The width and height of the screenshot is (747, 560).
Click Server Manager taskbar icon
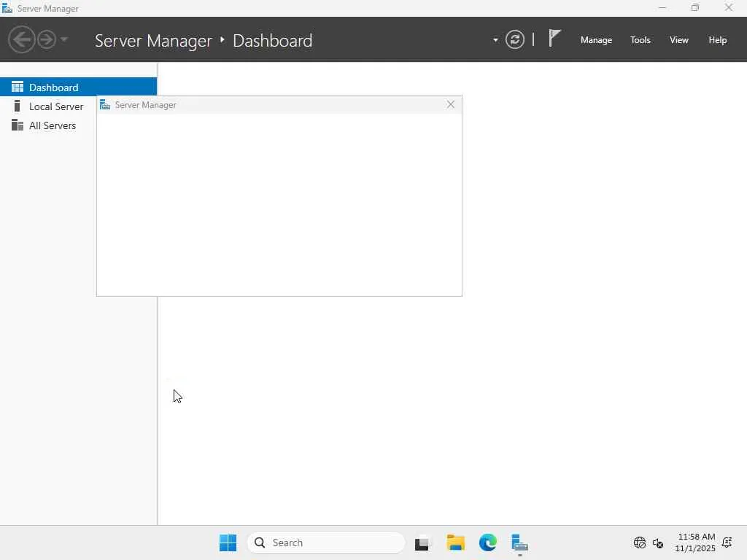519,542
